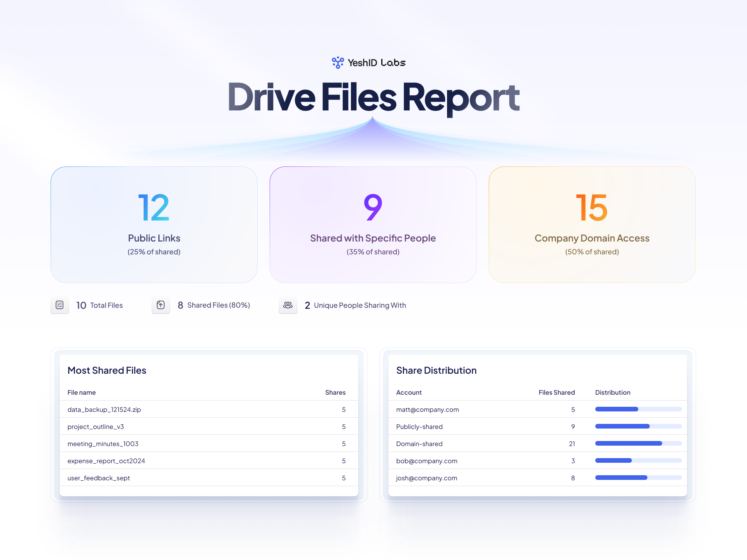
Task: Select the Publicly-shared account row
Action: [x=538, y=426]
